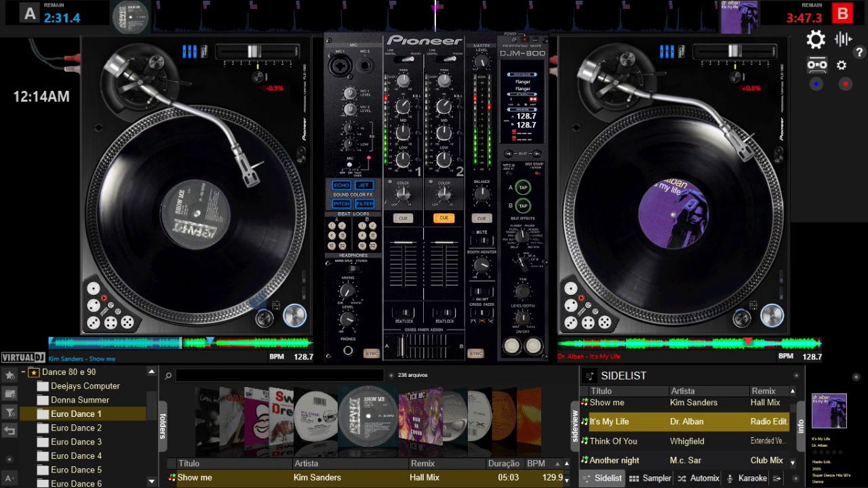Image resolution: width=868 pixels, height=488 pixels.
Task: Click the add virtual folder icon
Action: pos(9,394)
